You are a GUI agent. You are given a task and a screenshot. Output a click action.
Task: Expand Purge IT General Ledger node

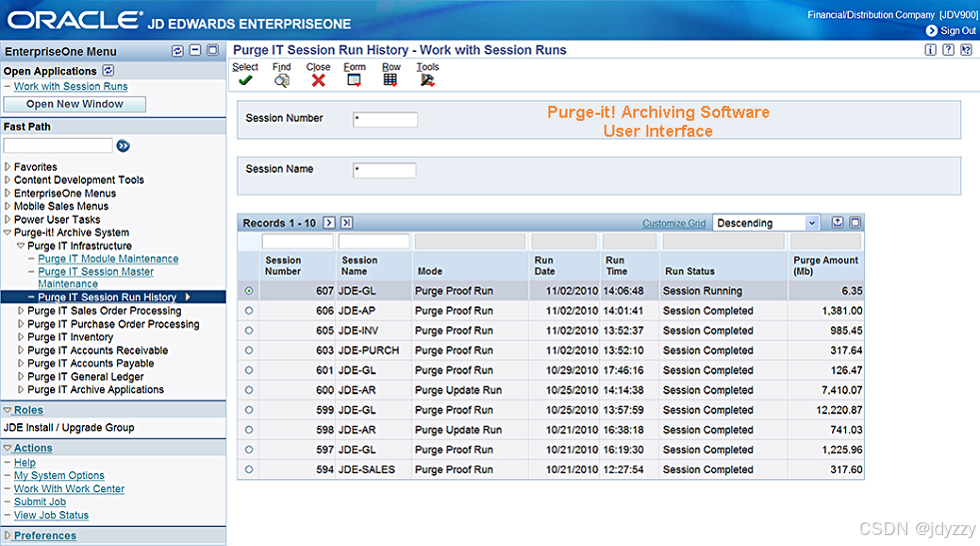coord(21,376)
